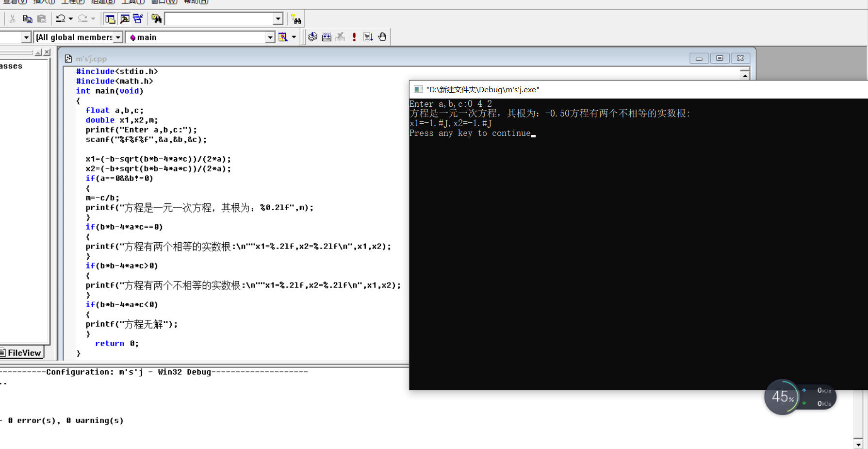Viewport: 868px width, 449px height.
Task: Click the 'return 0;' statement
Action: [117, 343]
